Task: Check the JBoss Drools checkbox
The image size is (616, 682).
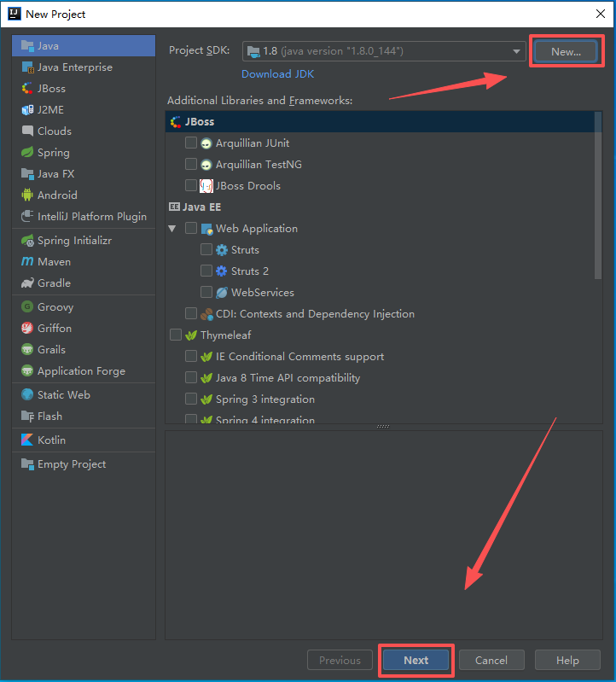Action: tap(191, 185)
